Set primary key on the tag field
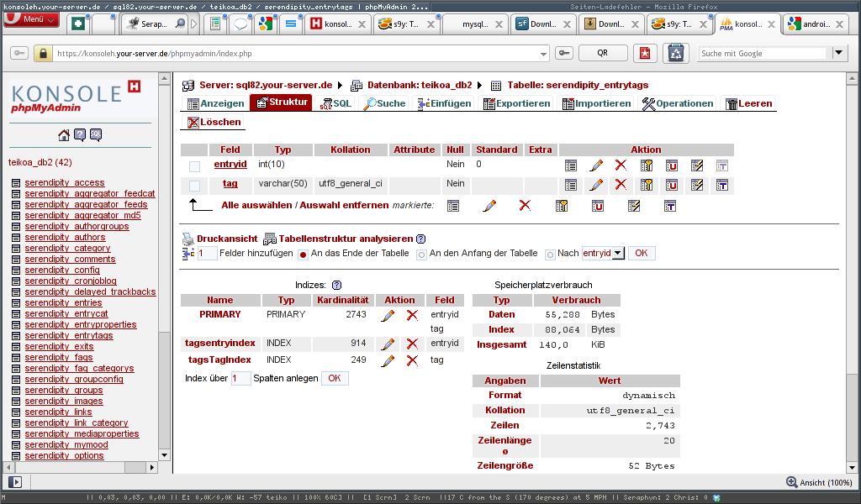Screen dimensions: 861x504 tap(647, 185)
